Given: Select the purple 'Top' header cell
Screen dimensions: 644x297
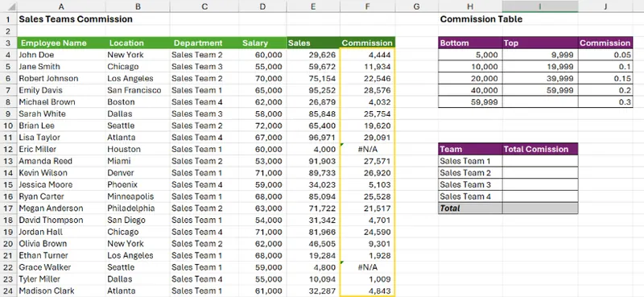Looking at the screenshot, I should pos(540,43).
